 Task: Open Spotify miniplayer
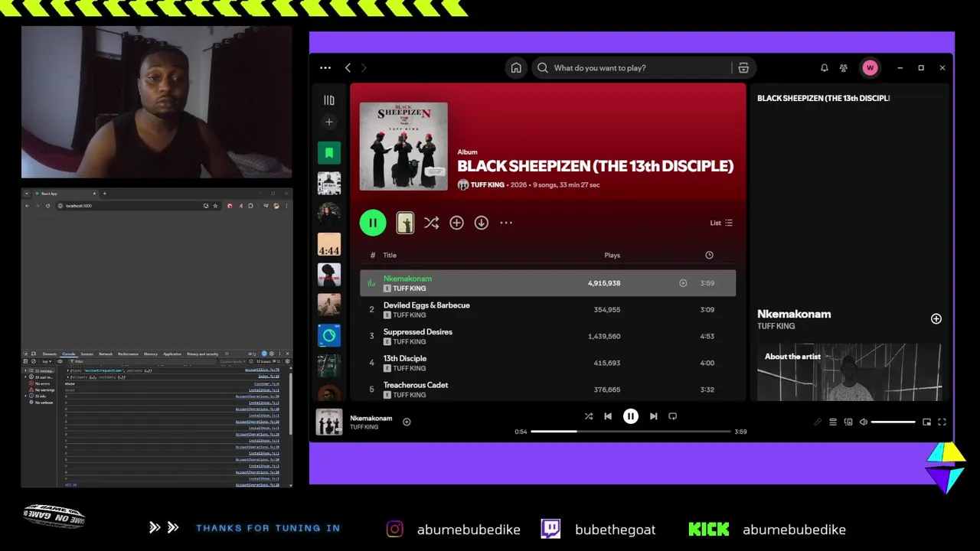[x=926, y=422]
